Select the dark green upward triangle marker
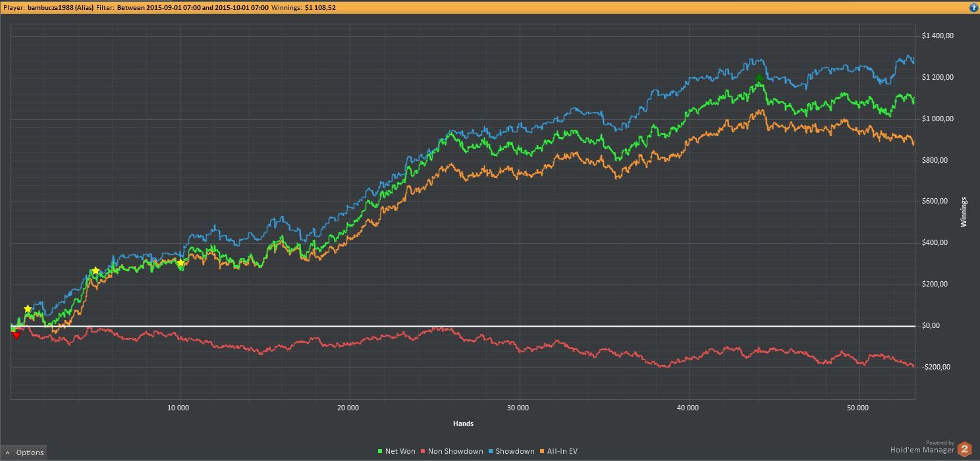The width and height of the screenshot is (980, 461). [x=759, y=78]
